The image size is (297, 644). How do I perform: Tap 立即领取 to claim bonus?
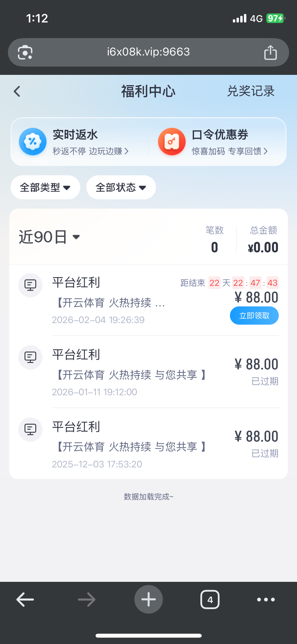pyautogui.click(x=254, y=315)
